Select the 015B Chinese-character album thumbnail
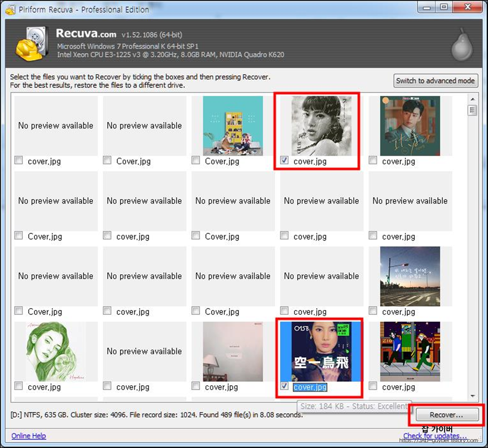 tap(322, 351)
